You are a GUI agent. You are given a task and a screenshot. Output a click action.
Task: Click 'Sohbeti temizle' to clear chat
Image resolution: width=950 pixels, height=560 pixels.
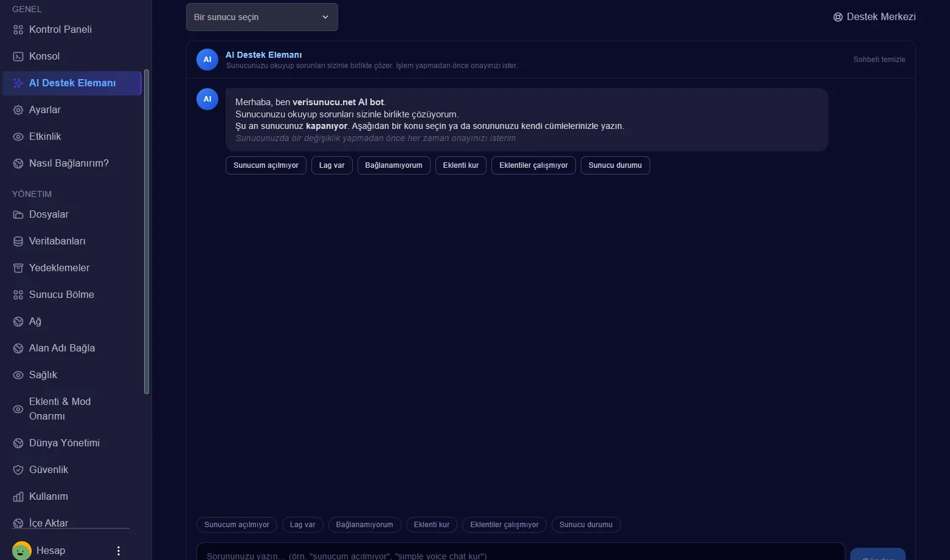(x=879, y=60)
